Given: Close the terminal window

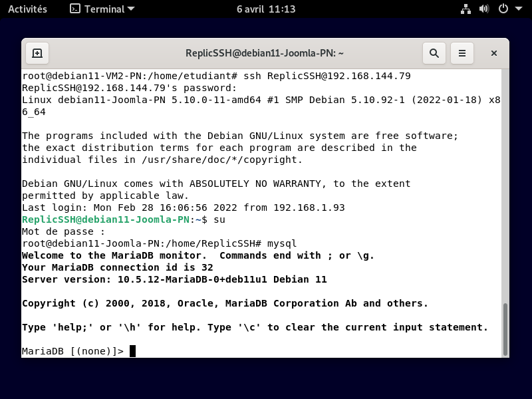Looking at the screenshot, I should coord(494,53).
